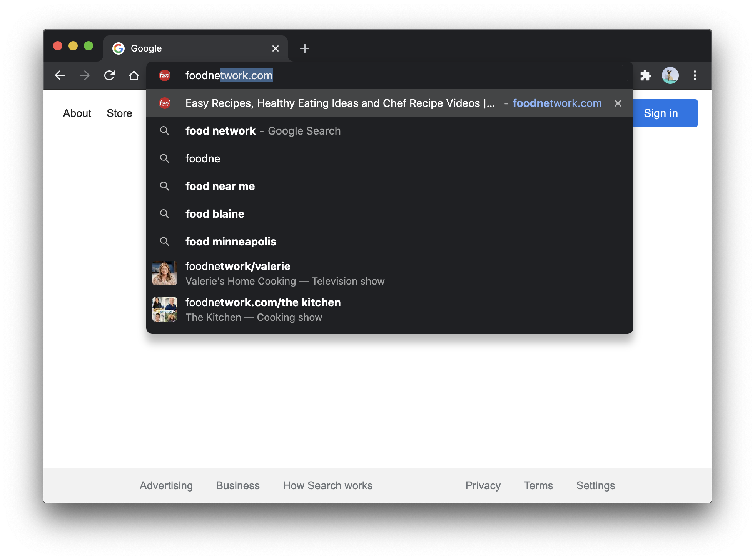Click search icon beside 'food minneapolis'
Image resolution: width=755 pixels, height=560 pixels.
(165, 242)
